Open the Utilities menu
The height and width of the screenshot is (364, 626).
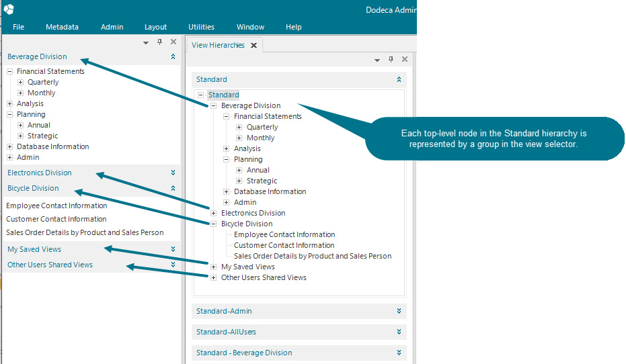pos(201,27)
